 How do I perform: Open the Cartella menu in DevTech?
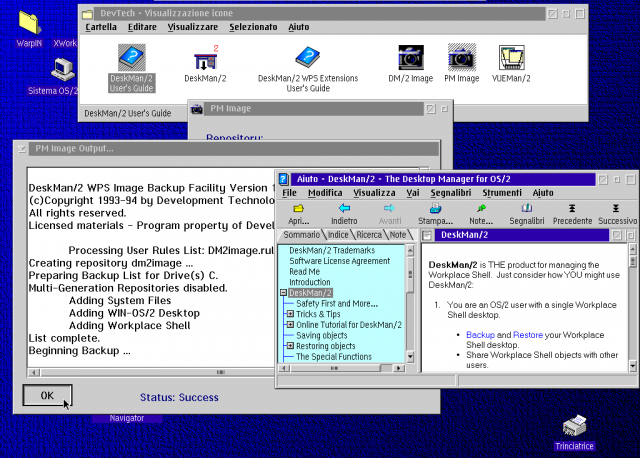101,27
